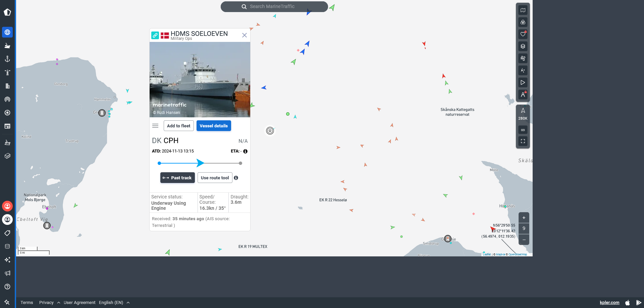Toggle the infinity show-all-vessels button
The height and width of the screenshot is (308, 644).
(523, 130)
